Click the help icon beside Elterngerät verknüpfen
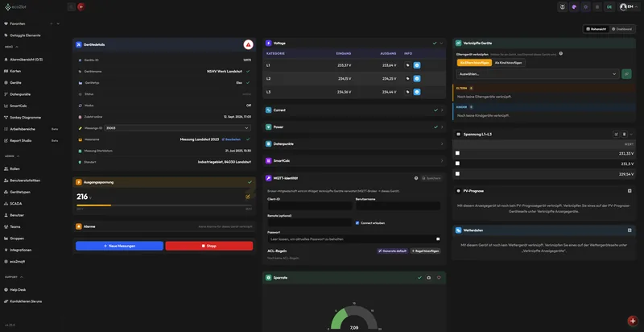Viewport: 644px width, 332px height. (560, 53)
